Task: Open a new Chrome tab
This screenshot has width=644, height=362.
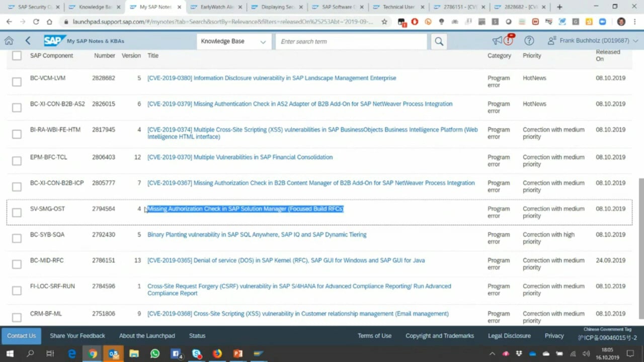Action: (559, 7)
